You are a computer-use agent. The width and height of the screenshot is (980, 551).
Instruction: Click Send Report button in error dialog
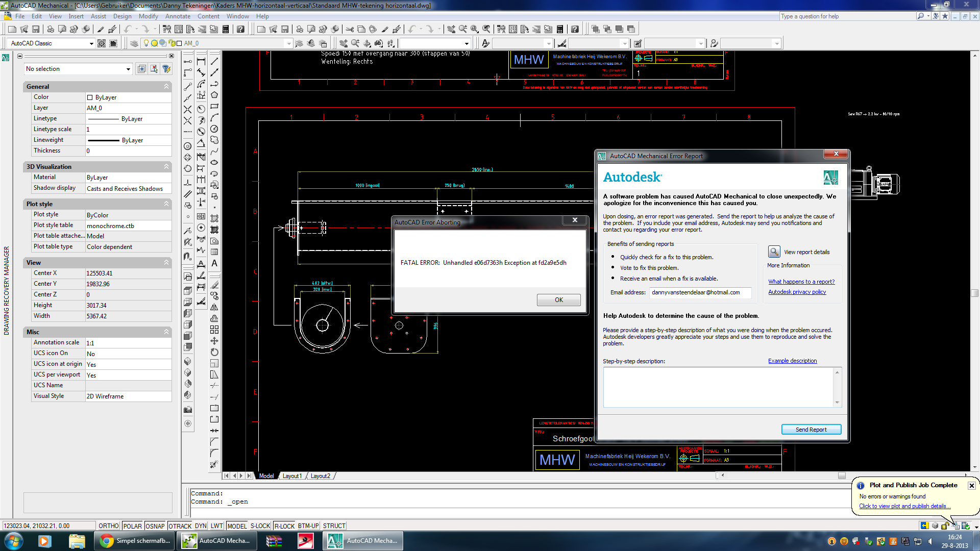(x=811, y=429)
